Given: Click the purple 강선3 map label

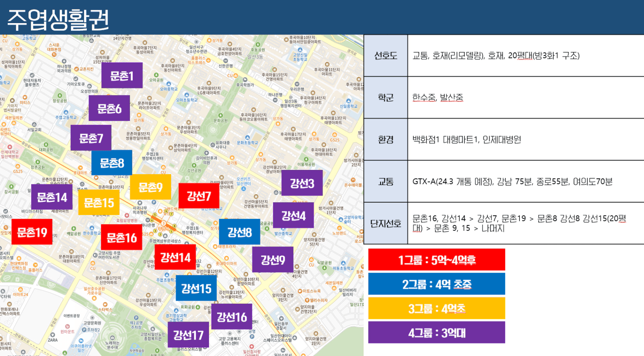Looking at the screenshot, I should tap(302, 183).
